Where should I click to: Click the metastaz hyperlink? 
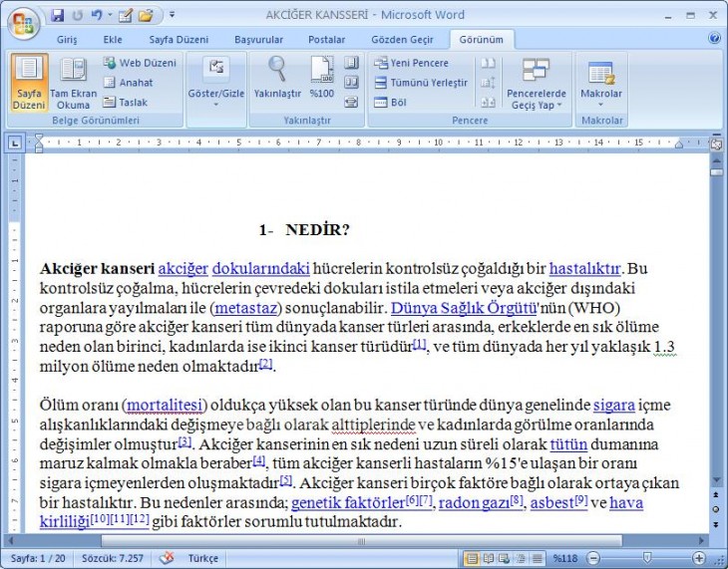(246, 308)
